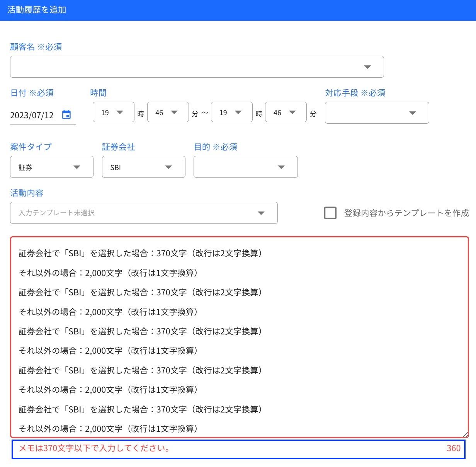The image size is (476, 467).
Task: Click the 活動履歴を追加 header title
Action: (x=37, y=10)
